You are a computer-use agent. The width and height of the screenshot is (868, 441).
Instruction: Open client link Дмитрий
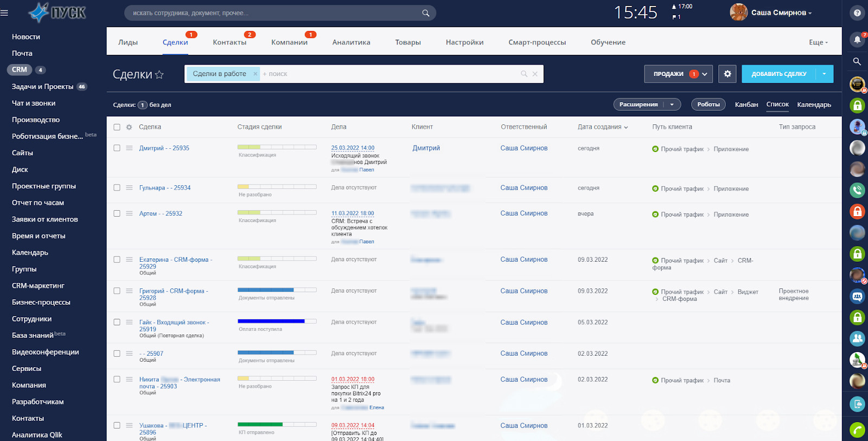(x=426, y=148)
